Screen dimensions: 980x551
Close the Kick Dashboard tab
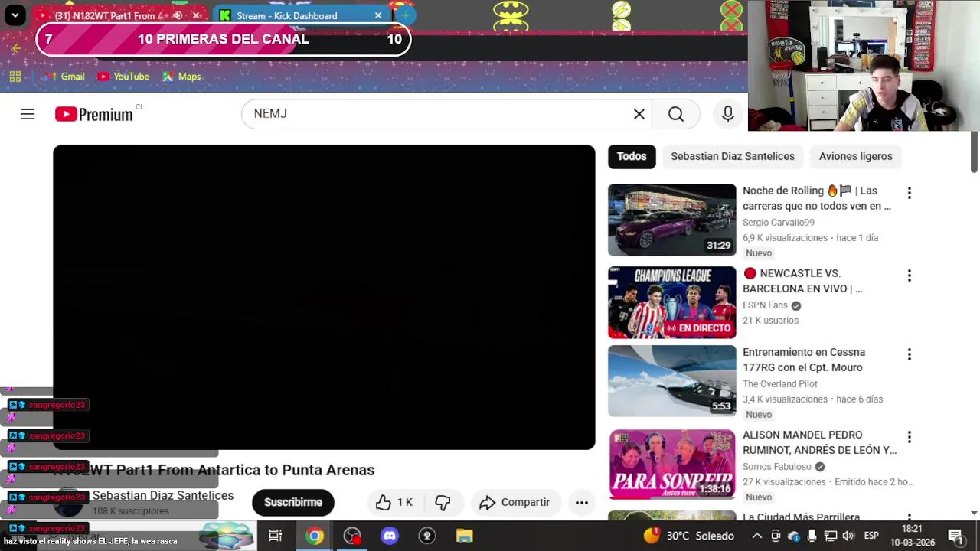click(x=378, y=15)
